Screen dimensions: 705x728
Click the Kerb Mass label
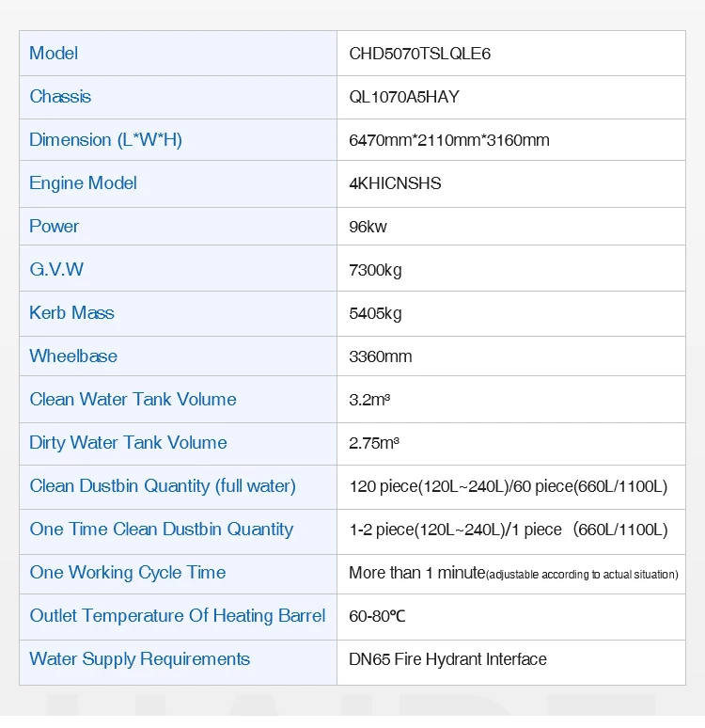(x=71, y=313)
